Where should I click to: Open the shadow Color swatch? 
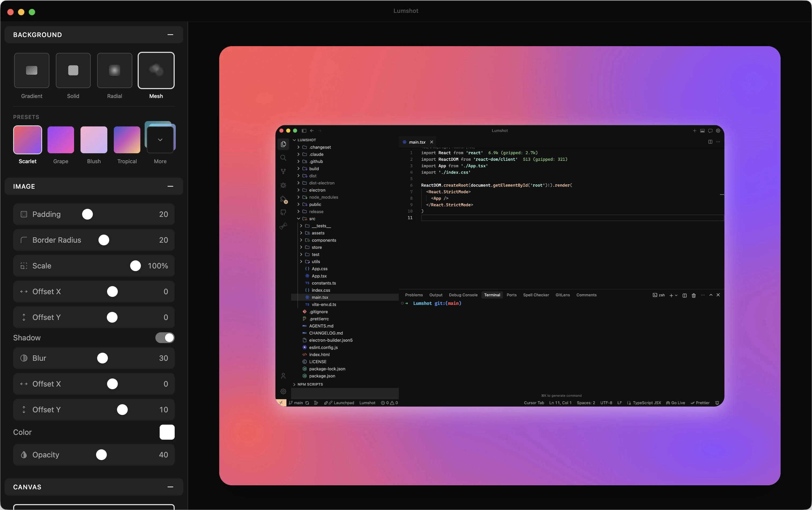pyautogui.click(x=167, y=432)
